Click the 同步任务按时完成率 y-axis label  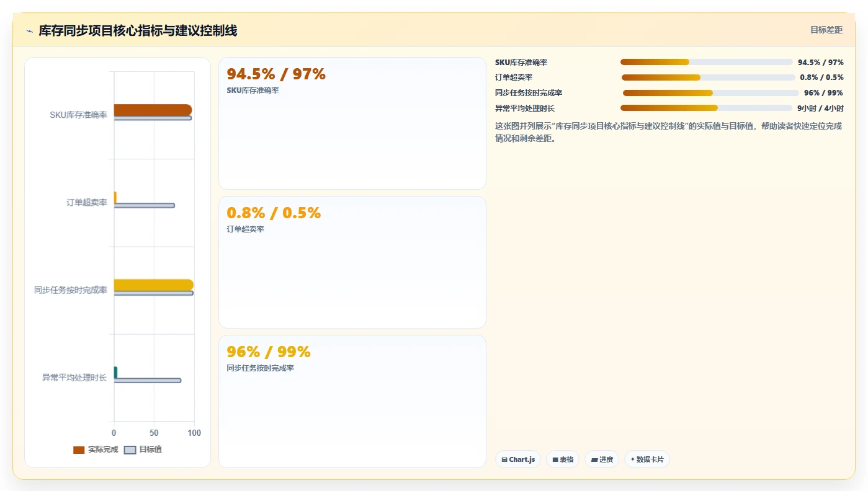pos(71,290)
